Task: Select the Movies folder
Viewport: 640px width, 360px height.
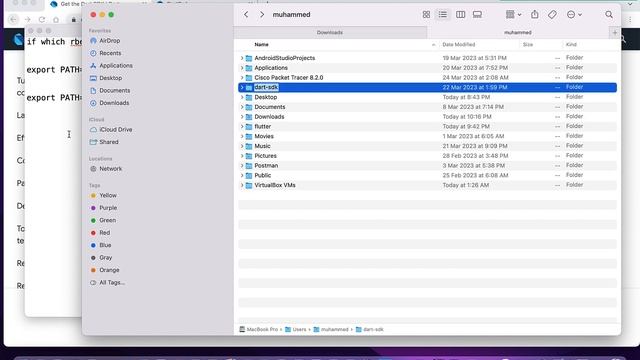Action: point(427,136)
